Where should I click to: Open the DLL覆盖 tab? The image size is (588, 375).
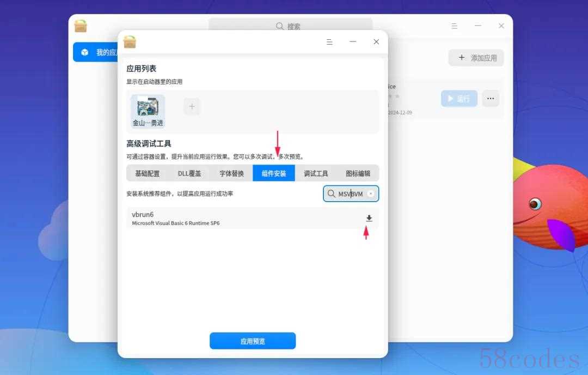click(189, 173)
